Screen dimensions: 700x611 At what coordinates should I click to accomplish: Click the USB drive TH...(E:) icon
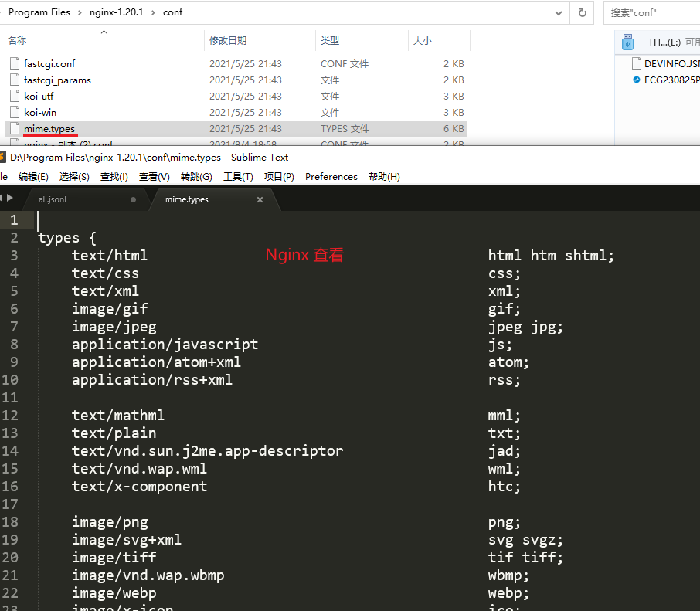coord(627,42)
